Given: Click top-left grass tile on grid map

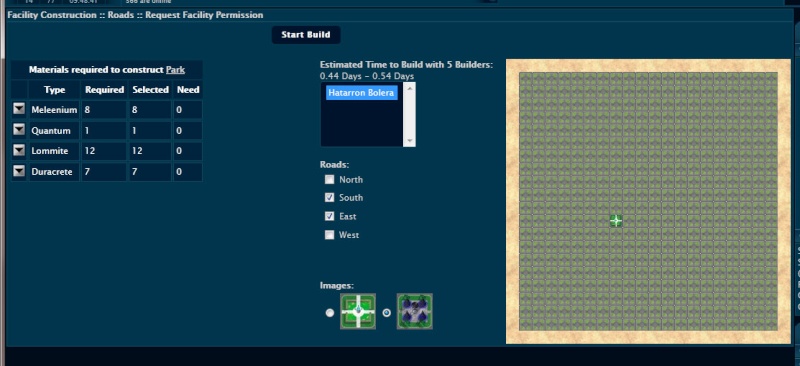Looking at the screenshot, I should point(526,79).
